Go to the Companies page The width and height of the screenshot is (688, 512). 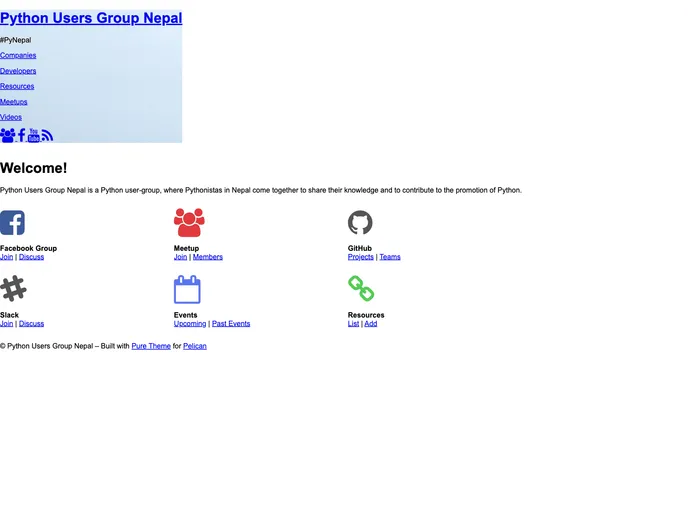tap(18, 55)
